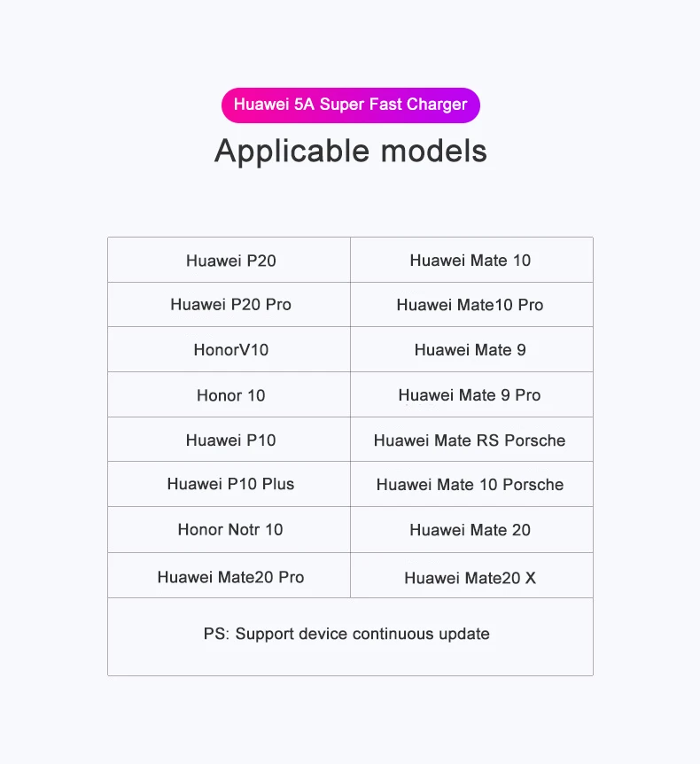The image size is (700, 764).
Task: Click the Huawei Mate RS Porsche entry
Action: (470, 440)
